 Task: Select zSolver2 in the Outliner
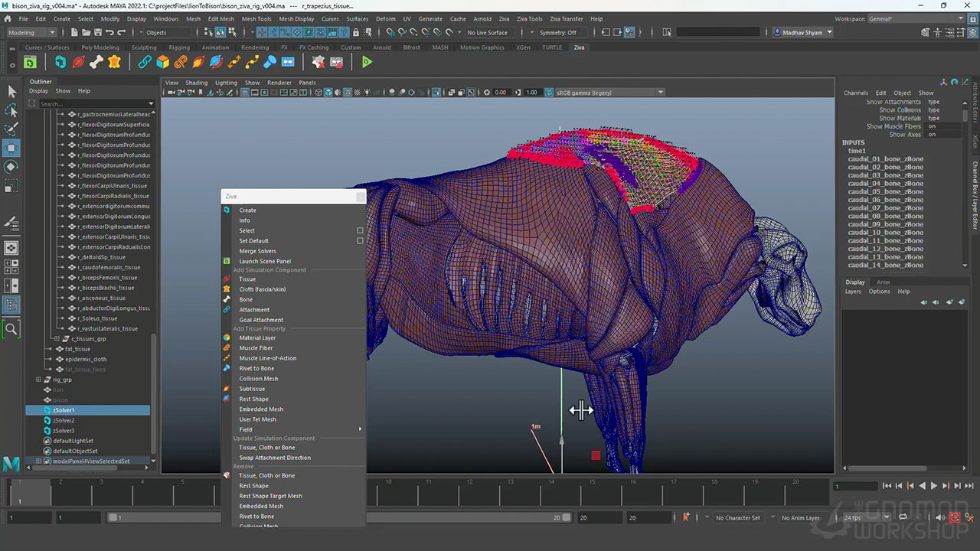coord(64,421)
